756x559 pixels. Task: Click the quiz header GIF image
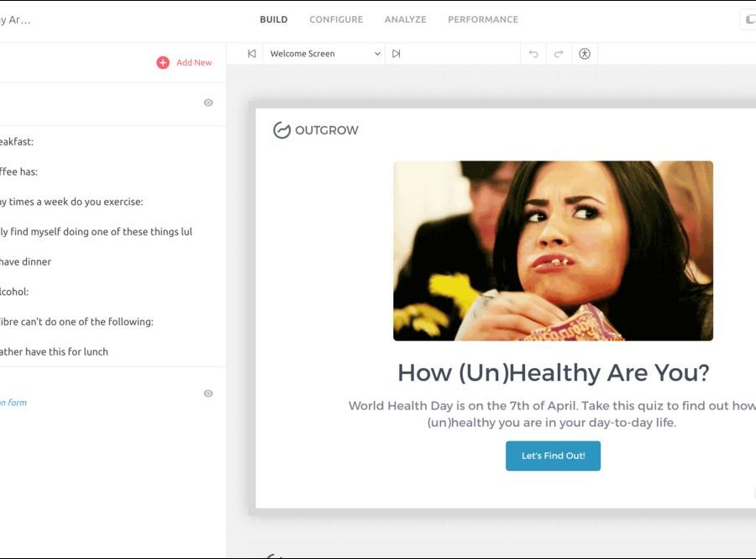[553, 250]
